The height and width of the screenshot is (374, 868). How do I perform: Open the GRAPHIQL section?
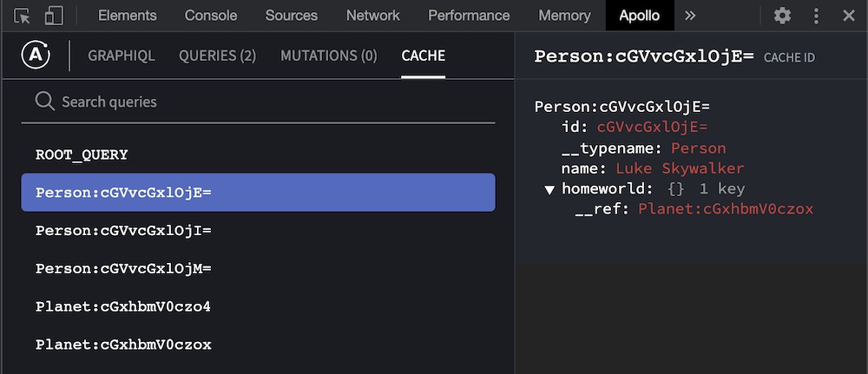(122, 56)
